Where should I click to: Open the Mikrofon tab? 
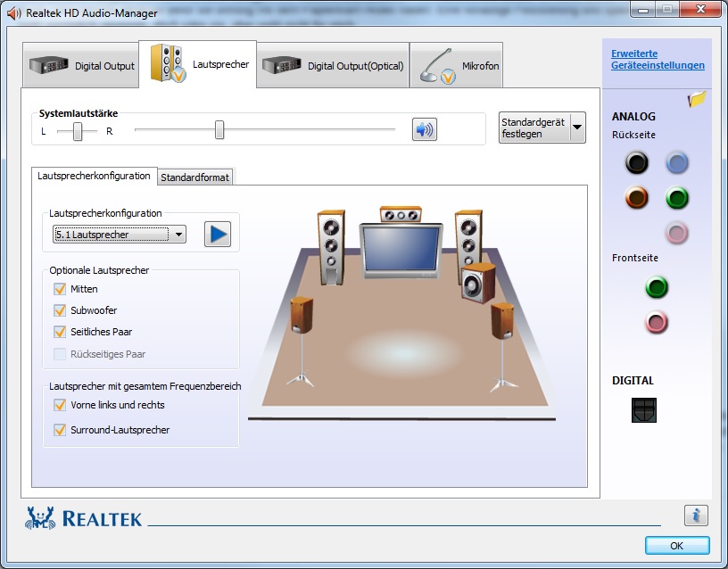coord(457,65)
